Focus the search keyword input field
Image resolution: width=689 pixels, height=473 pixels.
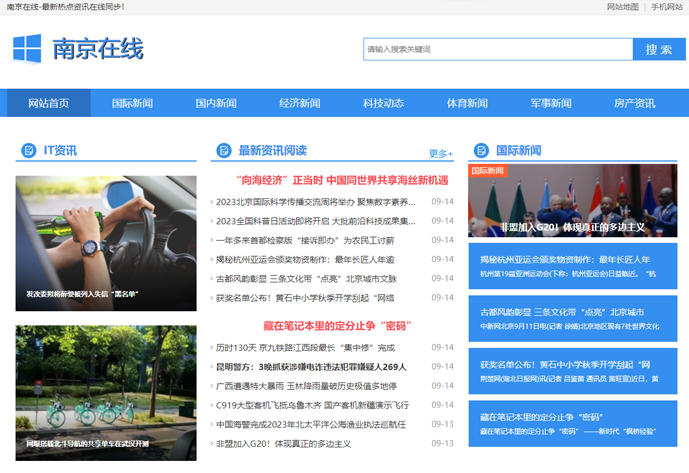497,49
